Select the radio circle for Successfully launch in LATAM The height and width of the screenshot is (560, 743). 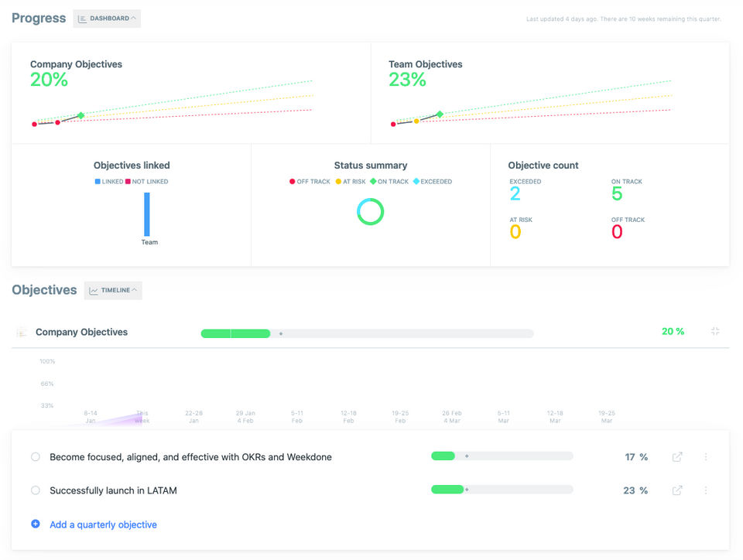pyautogui.click(x=36, y=490)
